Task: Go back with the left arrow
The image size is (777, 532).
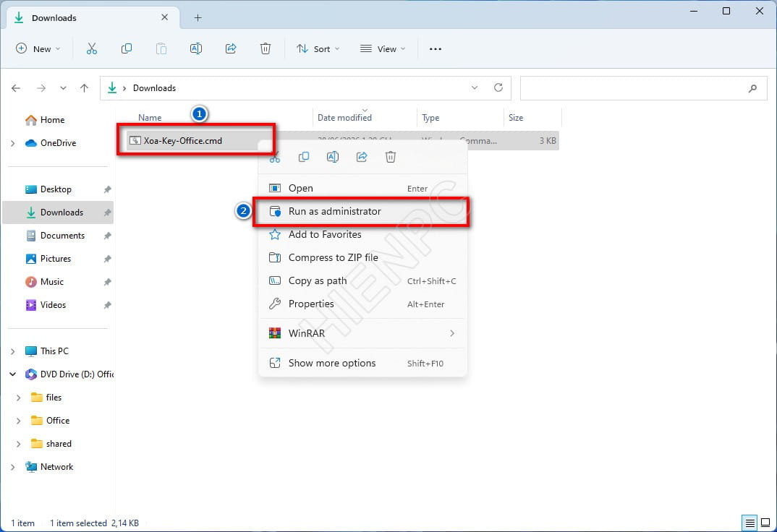Action: point(16,88)
